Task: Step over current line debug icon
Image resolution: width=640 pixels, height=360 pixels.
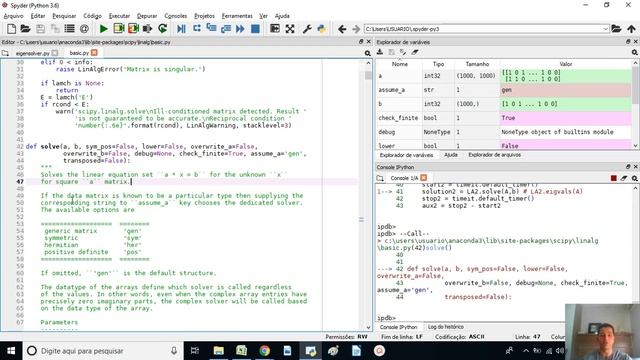Action: 197,29
